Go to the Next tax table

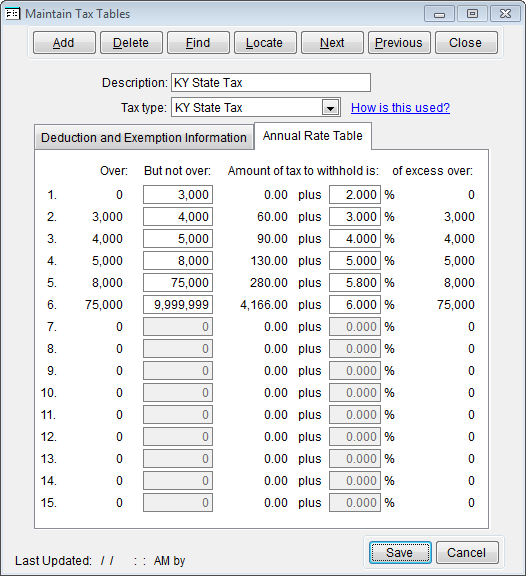332,43
